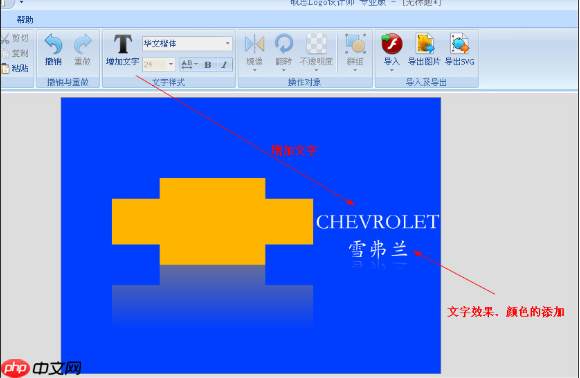Viewport: 580px width, 378px height.
Task: Expand the 翻转 dropdown arrow
Action: click(284, 70)
